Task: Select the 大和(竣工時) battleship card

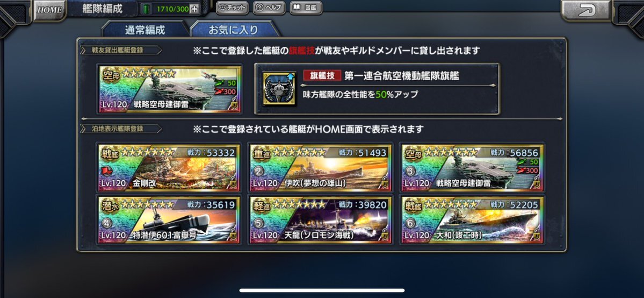Action: [x=472, y=219]
